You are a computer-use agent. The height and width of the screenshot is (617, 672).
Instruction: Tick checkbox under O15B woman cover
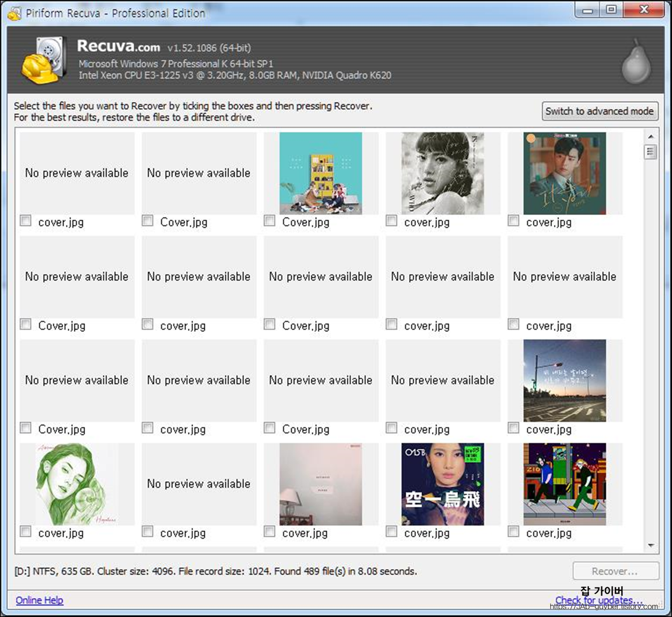(391, 531)
